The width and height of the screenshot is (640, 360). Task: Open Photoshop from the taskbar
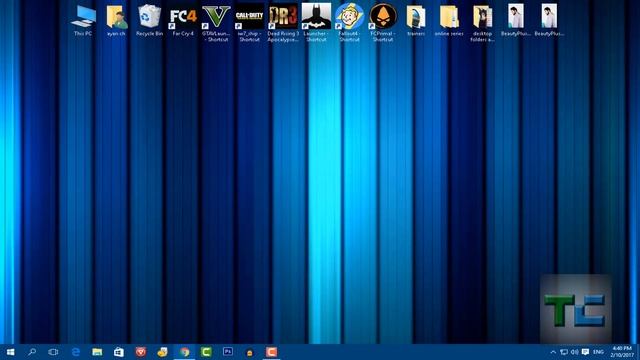228,352
